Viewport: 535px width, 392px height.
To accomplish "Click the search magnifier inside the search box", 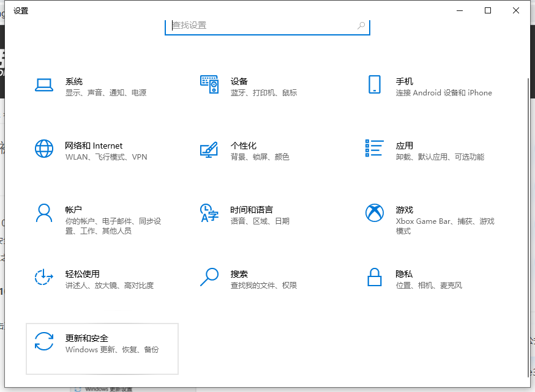I will pos(361,26).
